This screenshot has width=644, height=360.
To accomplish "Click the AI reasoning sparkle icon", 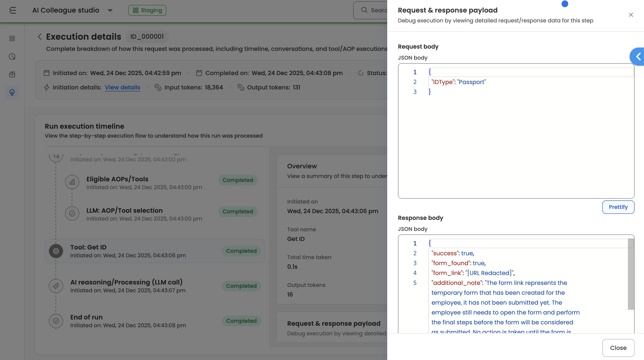I will (x=56, y=286).
